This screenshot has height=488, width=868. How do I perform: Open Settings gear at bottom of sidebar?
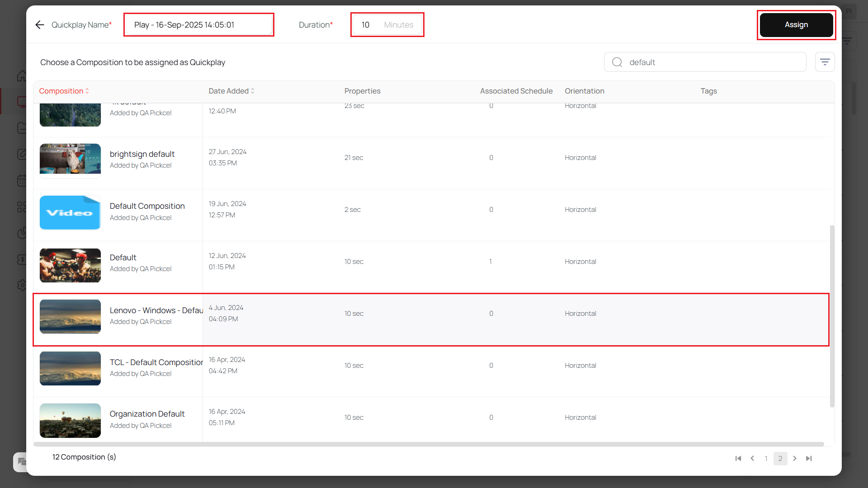pos(22,285)
